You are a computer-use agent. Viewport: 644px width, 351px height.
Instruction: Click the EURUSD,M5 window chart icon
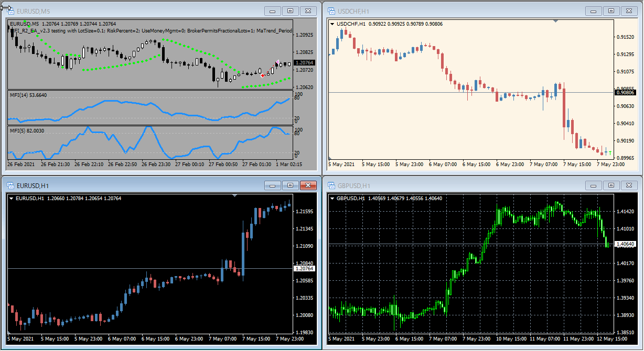click(9, 11)
